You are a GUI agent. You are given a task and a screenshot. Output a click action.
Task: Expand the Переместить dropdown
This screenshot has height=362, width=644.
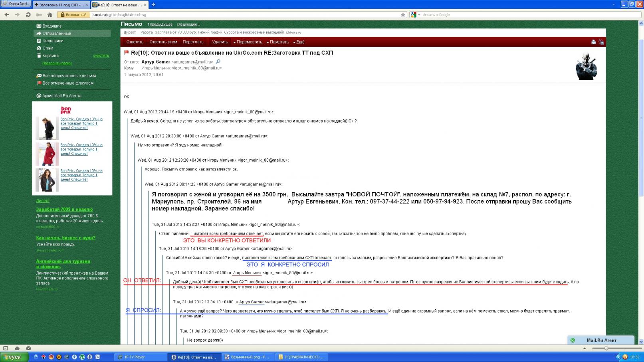(249, 42)
